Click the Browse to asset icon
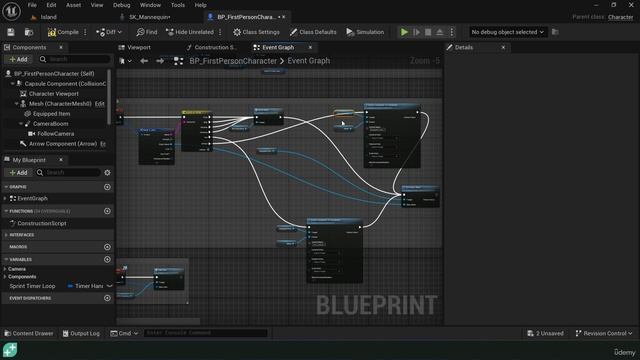 pos(29,32)
